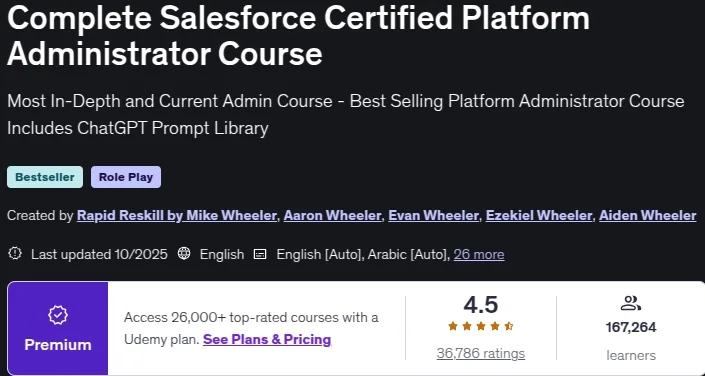This screenshot has height=376, width=705.
Task: Click the 4.5 rating score
Action: (481, 305)
